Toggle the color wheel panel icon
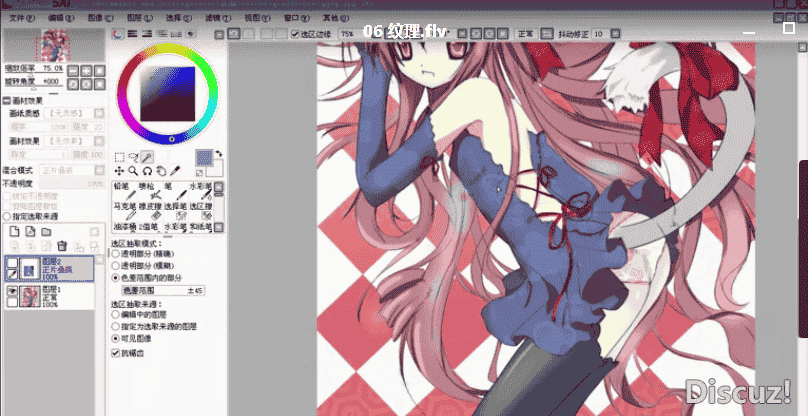This screenshot has width=808, height=416. pos(118,34)
